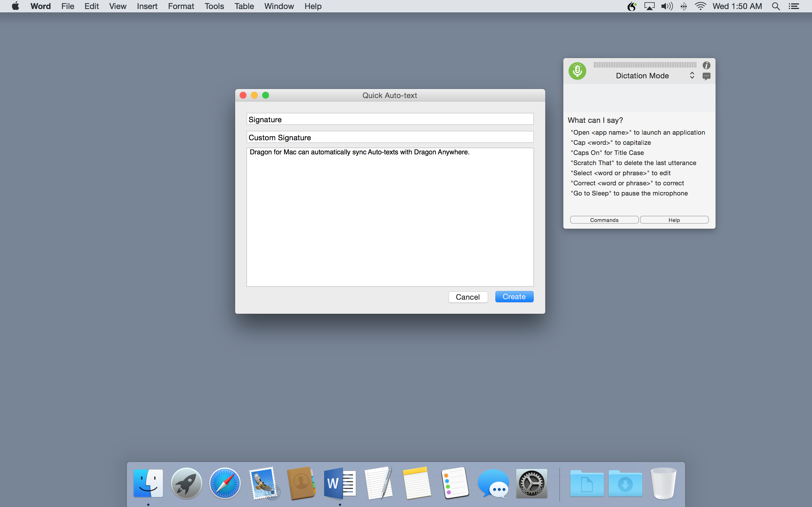Viewport: 812px width, 507px height.
Task: Cancel the Quick Auto-text dialog
Action: (x=468, y=297)
